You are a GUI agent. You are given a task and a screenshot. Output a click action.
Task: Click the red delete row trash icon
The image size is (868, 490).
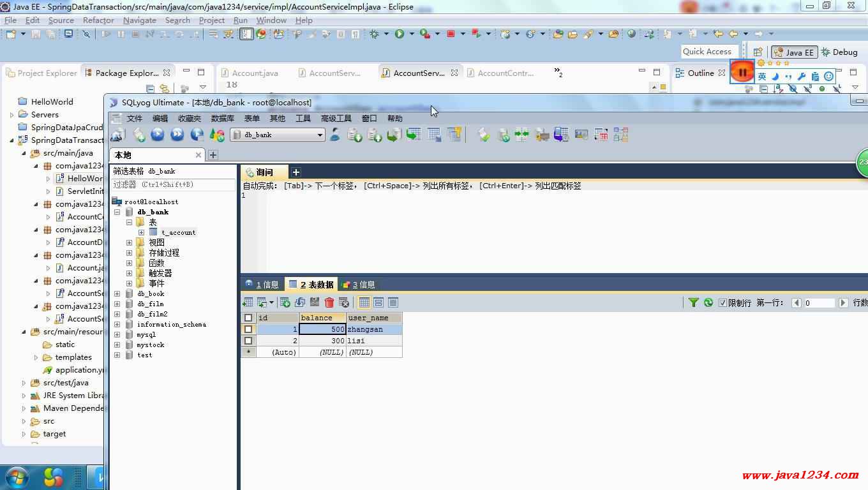coord(329,302)
